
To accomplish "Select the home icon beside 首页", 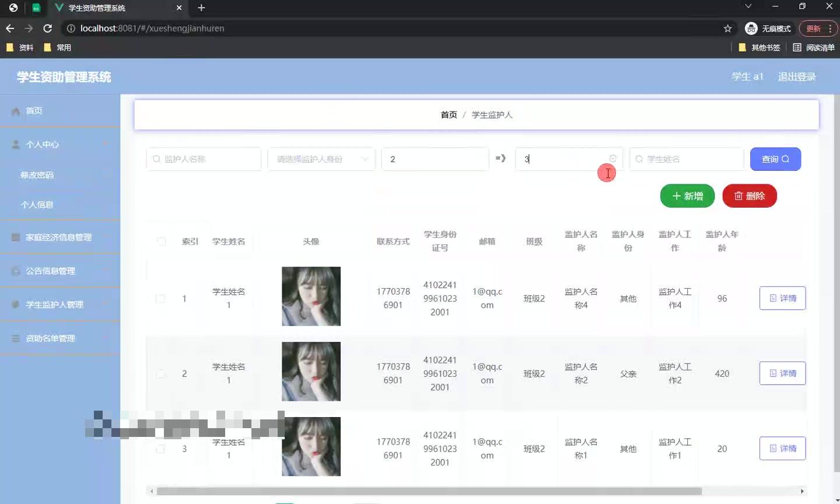I will click(15, 110).
